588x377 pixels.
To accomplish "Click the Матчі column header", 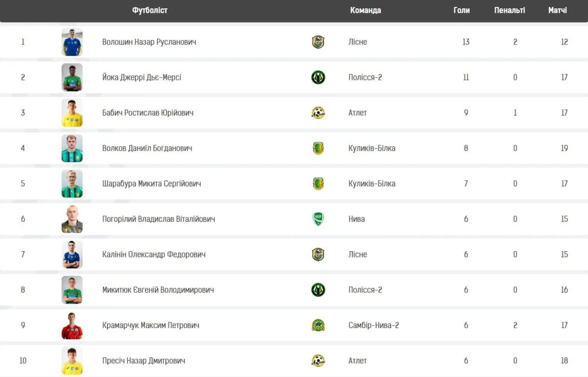I will tap(557, 10).
